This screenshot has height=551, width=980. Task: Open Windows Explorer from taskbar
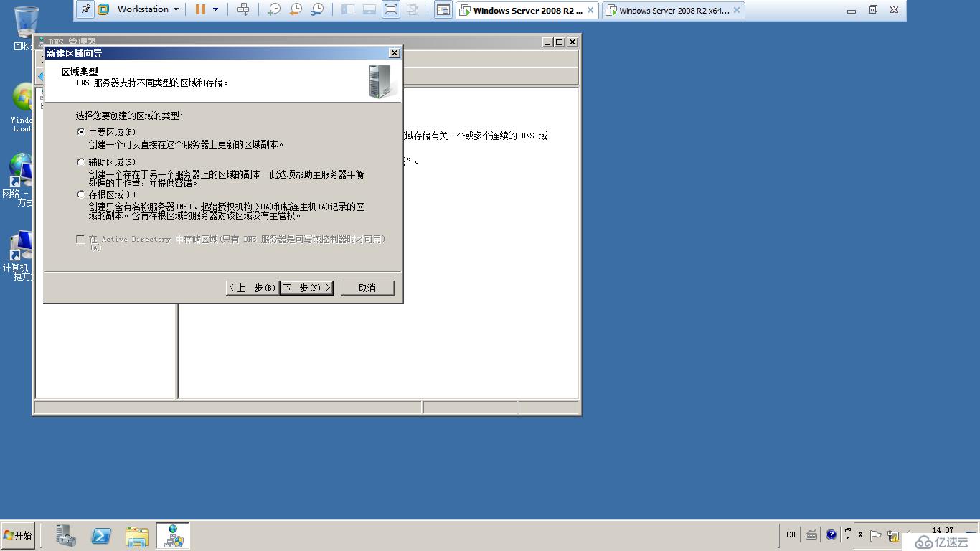(x=136, y=535)
